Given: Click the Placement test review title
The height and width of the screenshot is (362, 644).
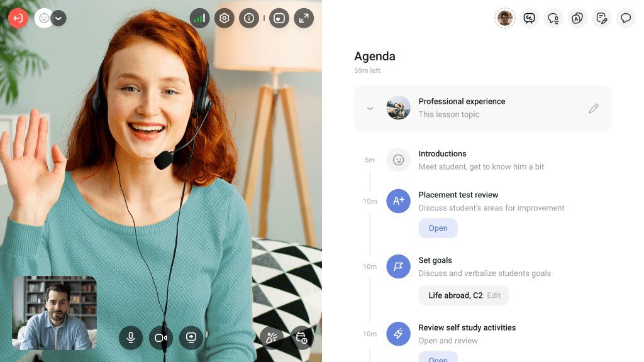Looking at the screenshot, I should (x=458, y=195).
